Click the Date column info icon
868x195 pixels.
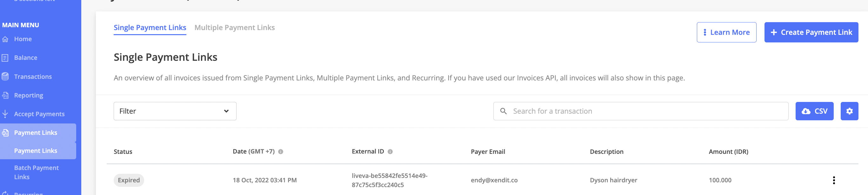pos(280,152)
